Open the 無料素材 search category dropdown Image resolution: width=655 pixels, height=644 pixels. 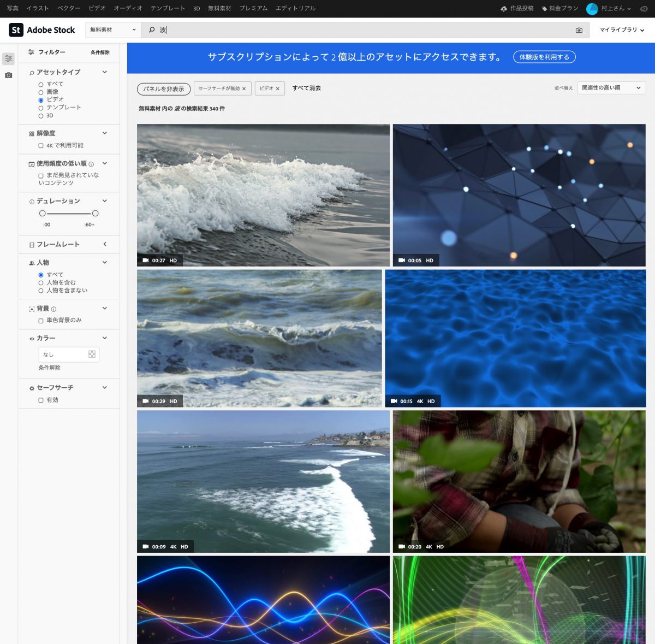click(x=112, y=30)
